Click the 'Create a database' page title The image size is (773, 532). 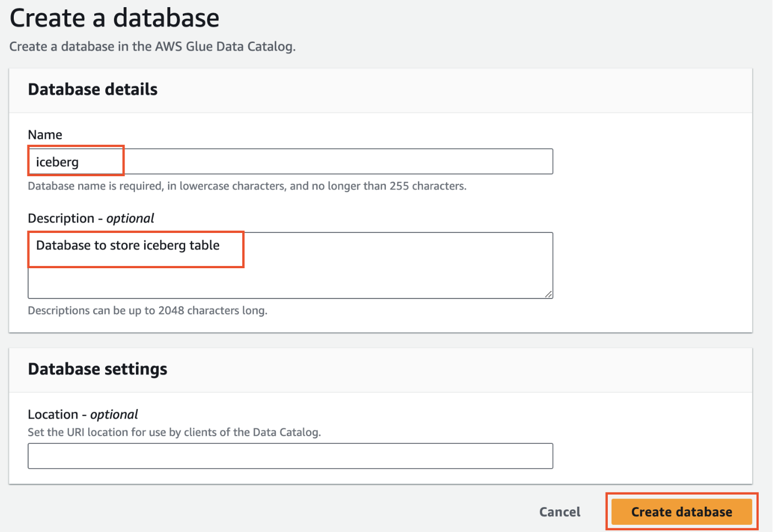click(115, 18)
